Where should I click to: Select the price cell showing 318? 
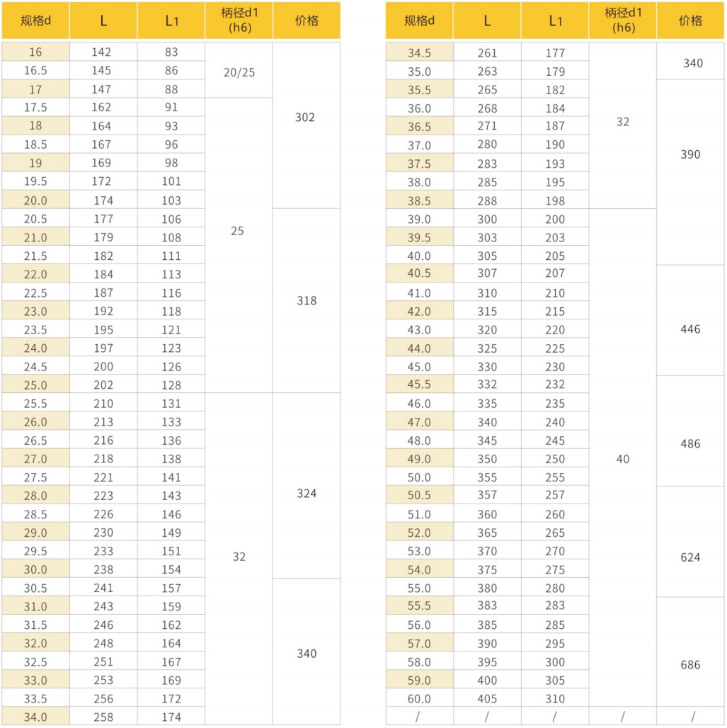coord(307,301)
